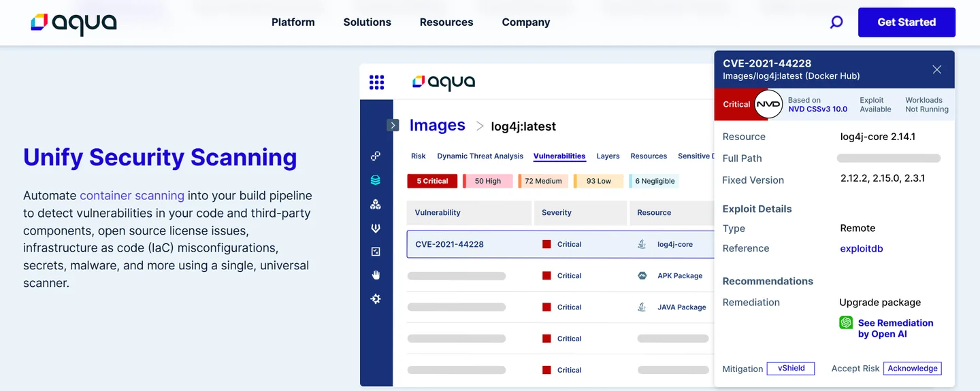Select the first sidebar link-chain icon
The height and width of the screenshot is (391, 980).
click(x=376, y=156)
